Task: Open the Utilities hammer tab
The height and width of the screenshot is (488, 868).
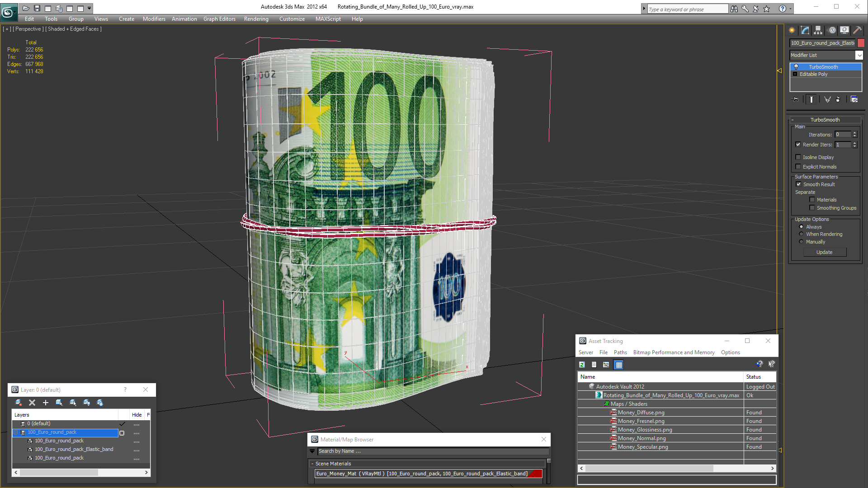Action: pyautogui.click(x=857, y=30)
